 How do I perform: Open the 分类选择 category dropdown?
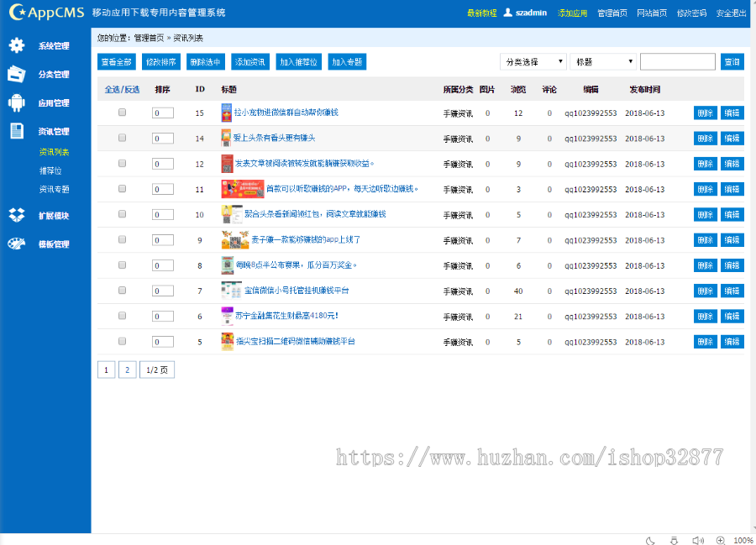(x=533, y=61)
